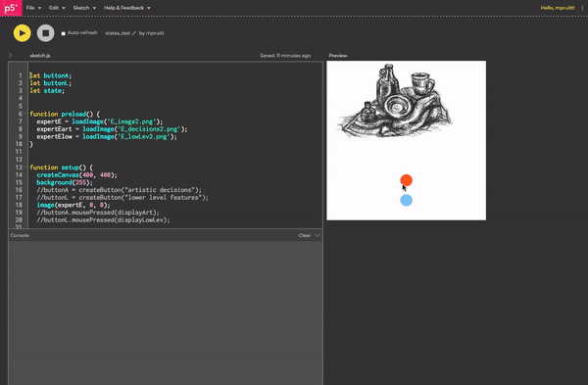This screenshot has height=385, width=588.
Task: Place cursor on the background(255) line
Action: (x=65, y=182)
